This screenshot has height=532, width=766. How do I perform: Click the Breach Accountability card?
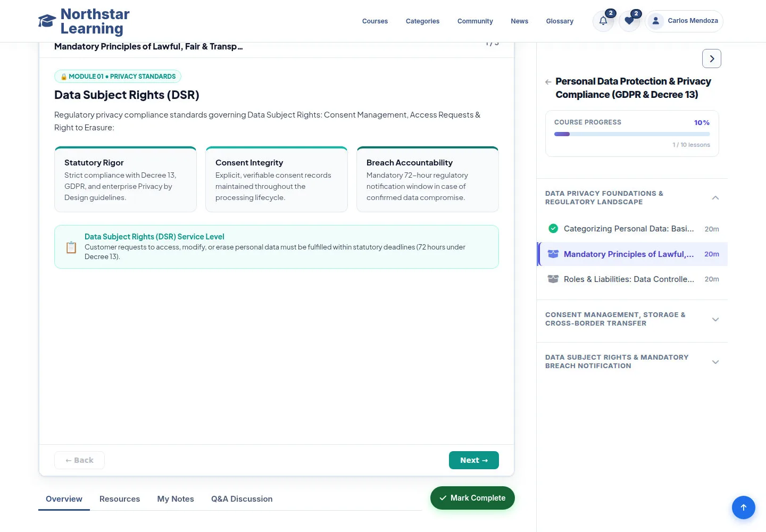428,179
